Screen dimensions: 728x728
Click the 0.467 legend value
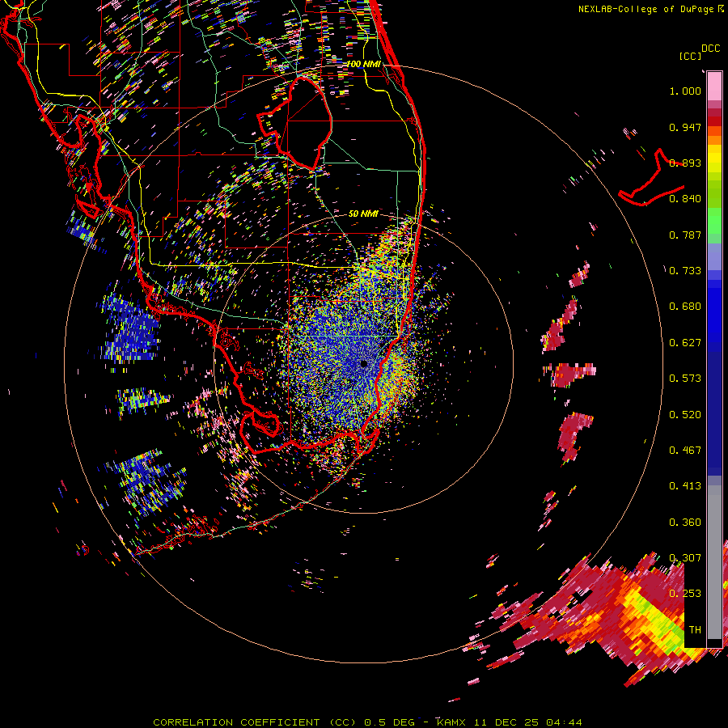tap(685, 451)
